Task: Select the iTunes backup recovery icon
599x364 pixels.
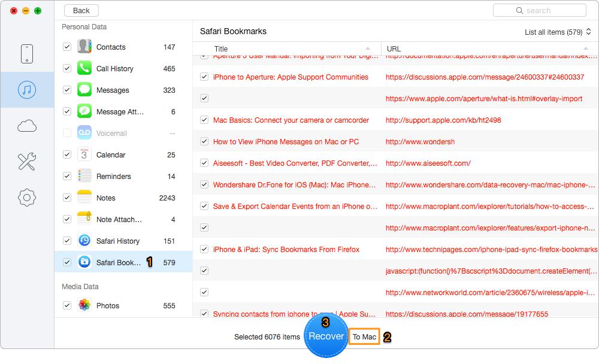Action: [27, 90]
